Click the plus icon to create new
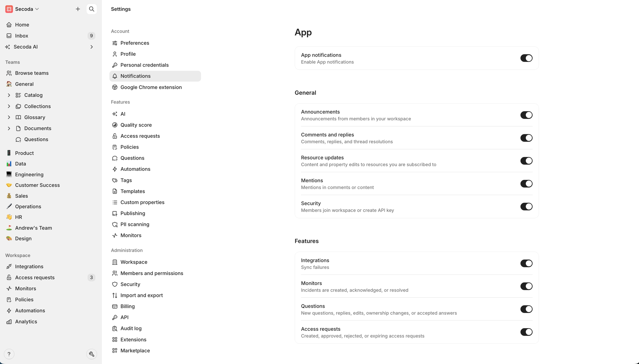Screen dimensions: 639x364 (78, 9)
